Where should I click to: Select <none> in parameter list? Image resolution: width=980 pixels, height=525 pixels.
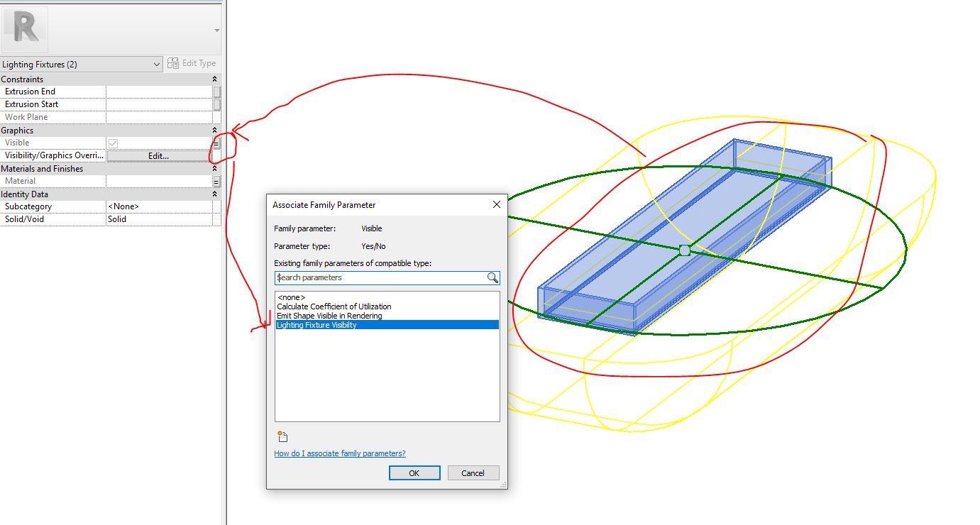coord(387,297)
